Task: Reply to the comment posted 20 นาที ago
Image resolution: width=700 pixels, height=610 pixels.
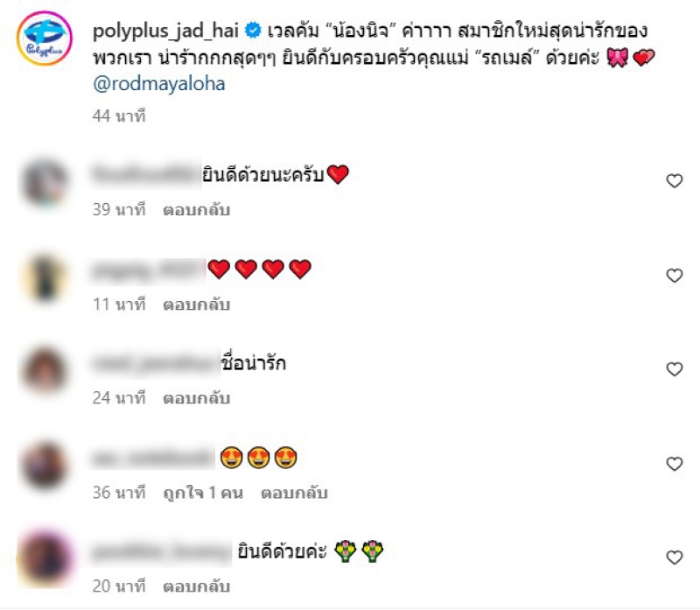Action: point(196,586)
